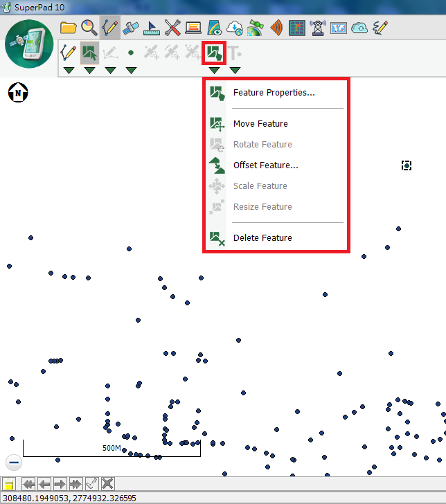Click the north arrow compass icon
The height and width of the screenshot is (504, 446).
point(18,93)
